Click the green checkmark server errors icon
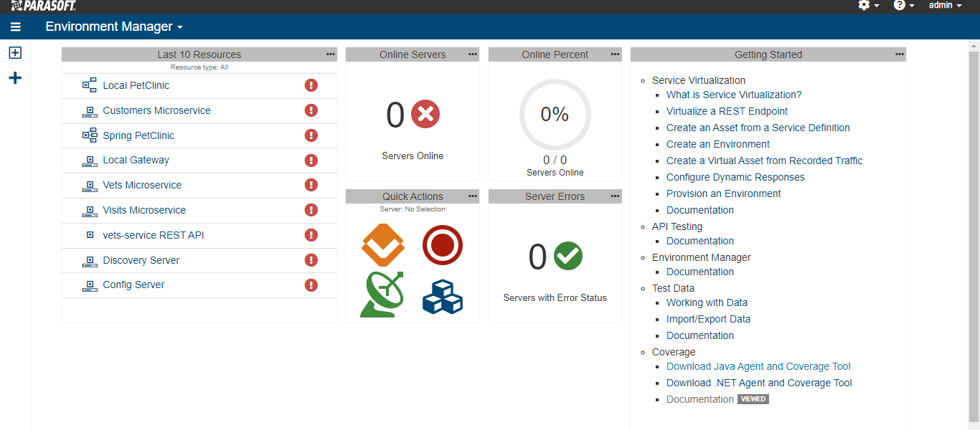This screenshot has width=980, height=430. [x=568, y=256]
